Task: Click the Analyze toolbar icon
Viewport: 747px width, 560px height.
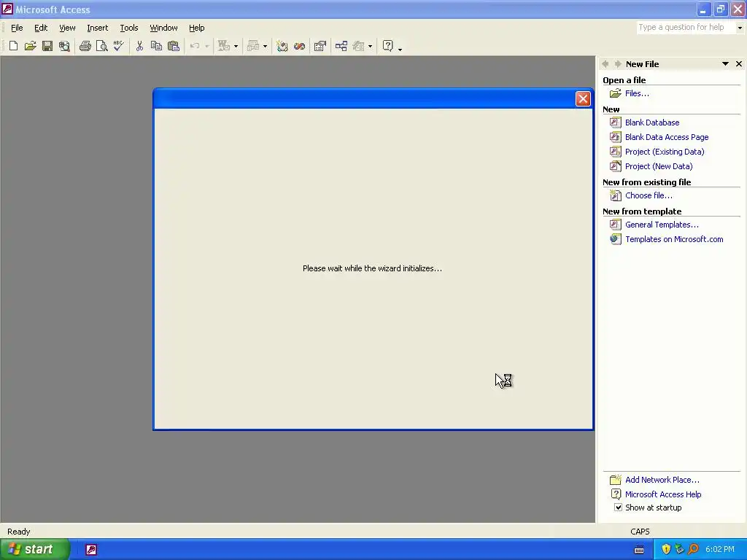Action: (x=253, y=46)
